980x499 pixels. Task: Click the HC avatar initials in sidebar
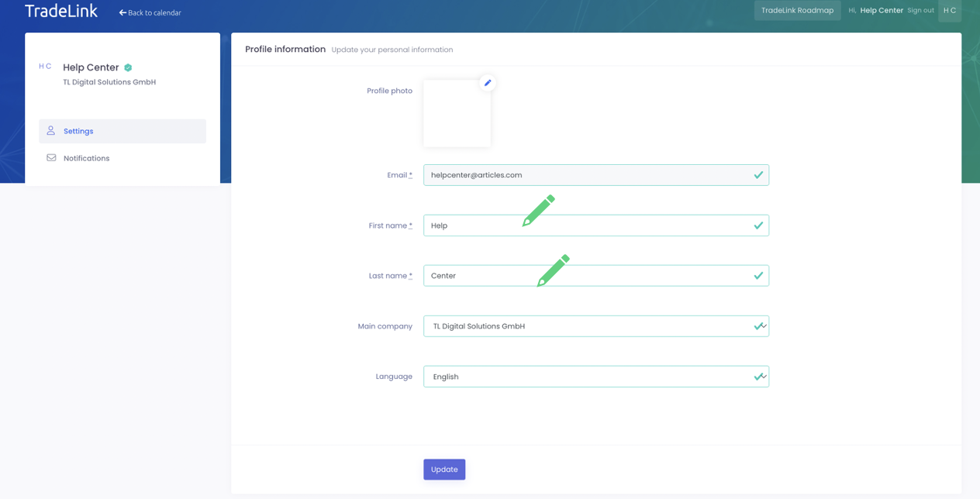[x=45, y=67]
